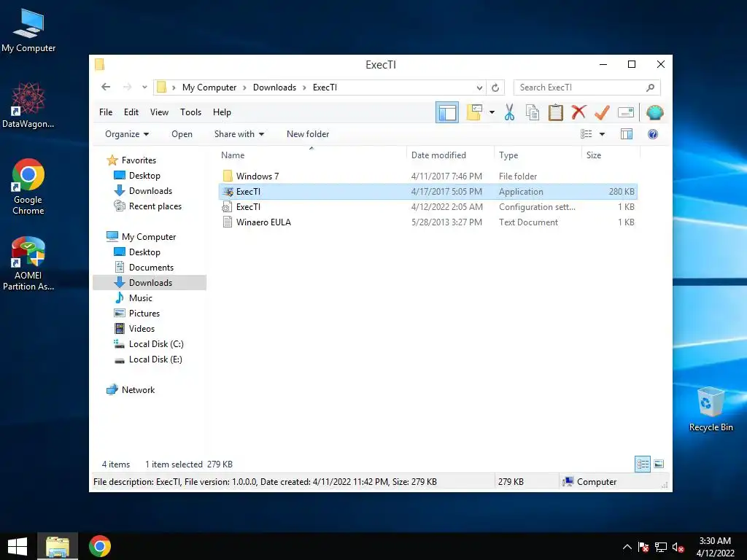
Task: Click the New folder button
Action: 308,134
